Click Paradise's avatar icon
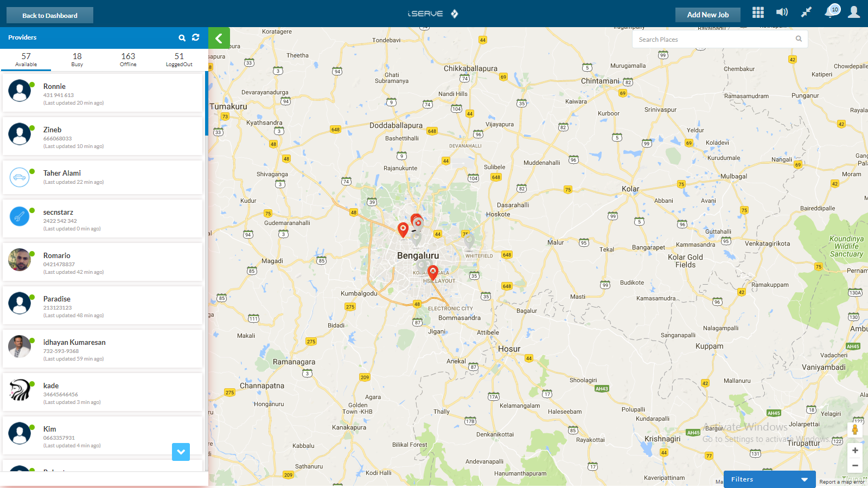This screenshot has height=488, width=868. click(x=20, y=303)
